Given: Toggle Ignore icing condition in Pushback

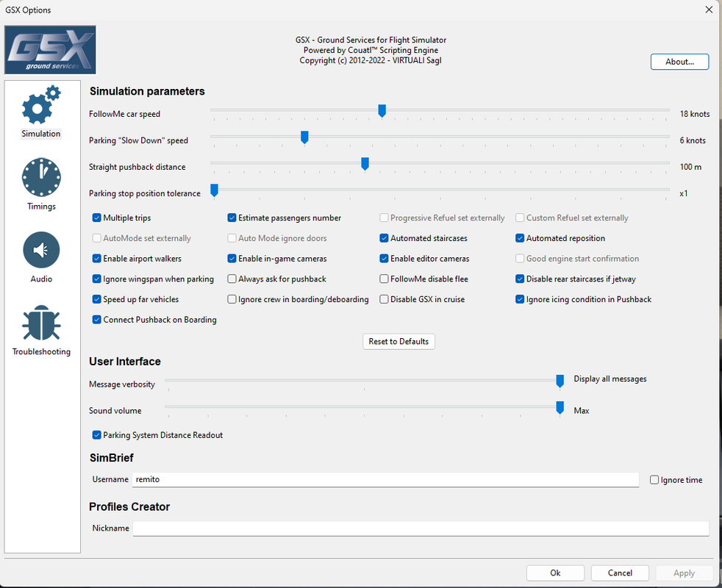Looking at the screenshot, I should coord(520,299).
